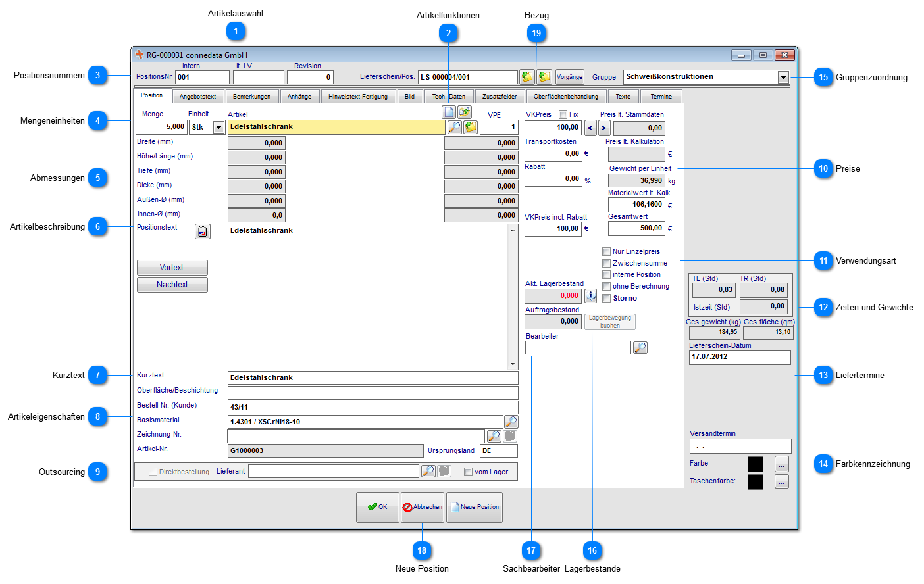Click the blank document icon above the Artikel field
The width and height of the screenshot is (924, 584).
tap(449, 112)
